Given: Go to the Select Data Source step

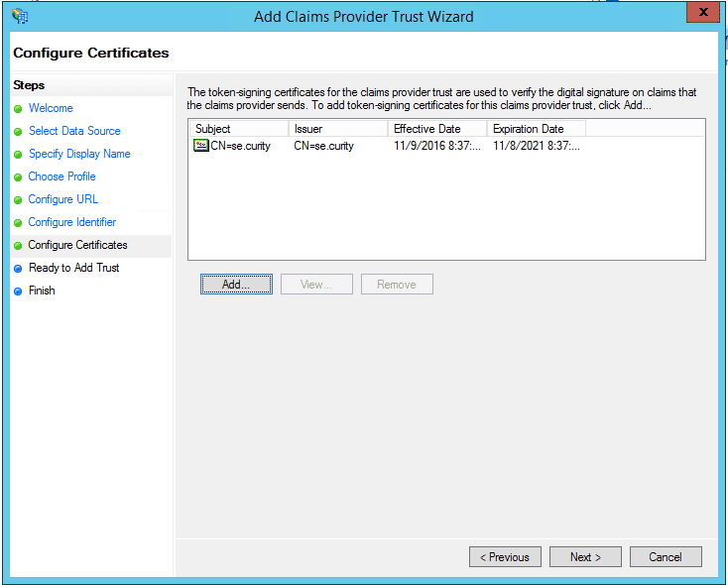Looking at the screenshot, I should tap(74, 131).
